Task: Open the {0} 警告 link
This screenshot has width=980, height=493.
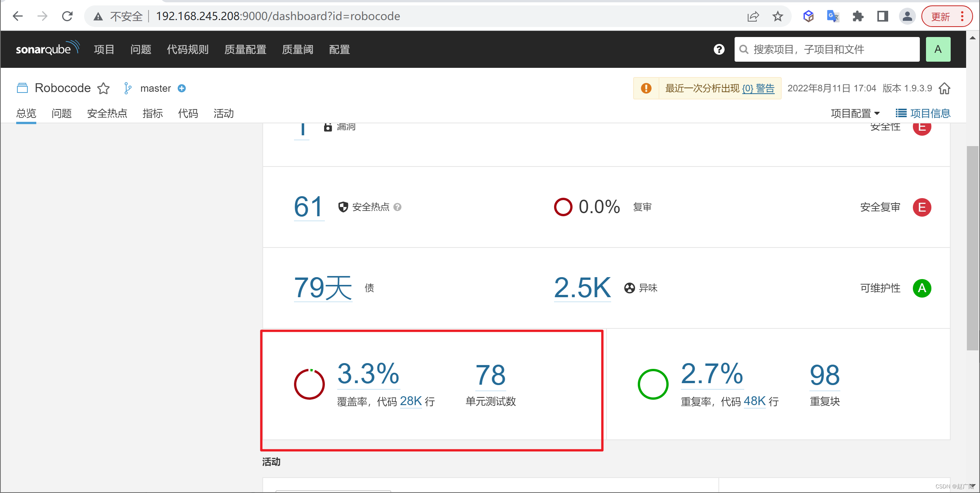Action: (x=758, y=88)
